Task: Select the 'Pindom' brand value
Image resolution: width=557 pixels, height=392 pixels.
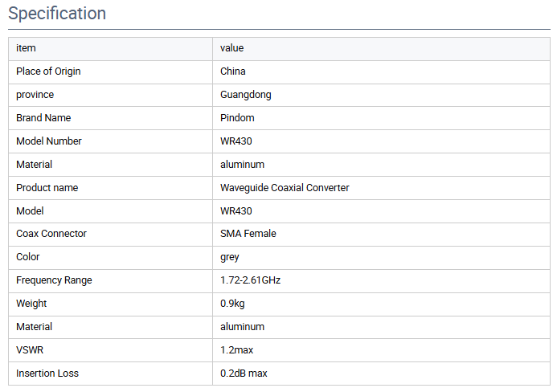Action: tap(237, 118)
